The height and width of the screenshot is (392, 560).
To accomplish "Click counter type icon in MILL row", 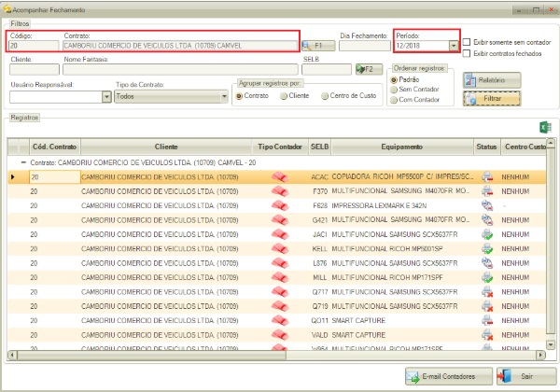I will pos(280,277).
